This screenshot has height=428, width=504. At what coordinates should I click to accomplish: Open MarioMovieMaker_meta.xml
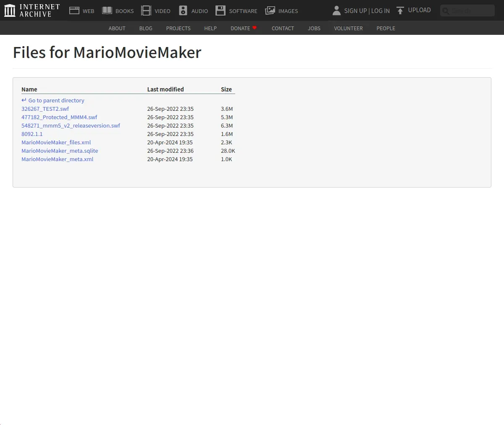(57, 159)
